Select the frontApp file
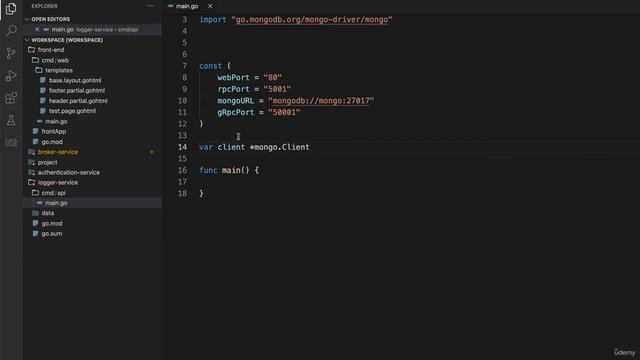This screenshot has width=640, height=360. [x=53, y=131]
